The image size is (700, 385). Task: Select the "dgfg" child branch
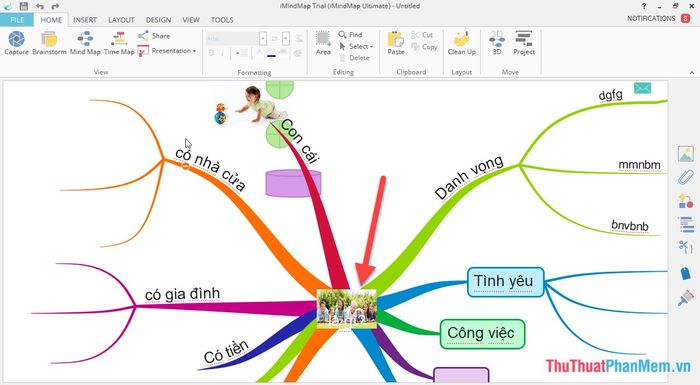point(610,95)
